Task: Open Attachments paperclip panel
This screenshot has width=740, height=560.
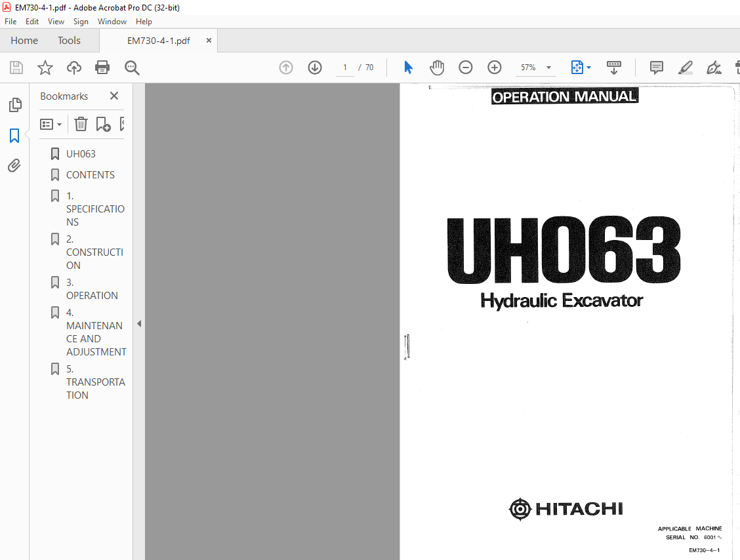Action: [x=14, y=166]
